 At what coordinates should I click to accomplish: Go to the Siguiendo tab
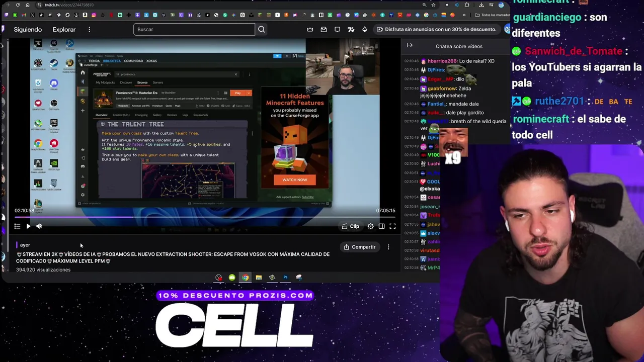pos(28,30)
